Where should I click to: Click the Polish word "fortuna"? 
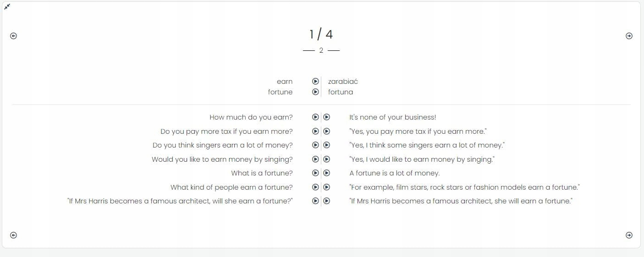(x=341, y=92)
